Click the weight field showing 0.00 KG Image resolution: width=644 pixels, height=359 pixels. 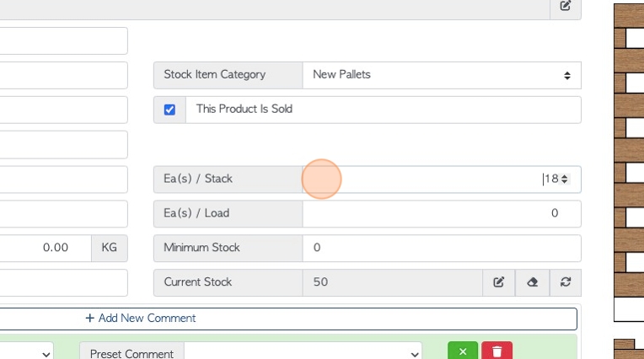click(46, 248)
